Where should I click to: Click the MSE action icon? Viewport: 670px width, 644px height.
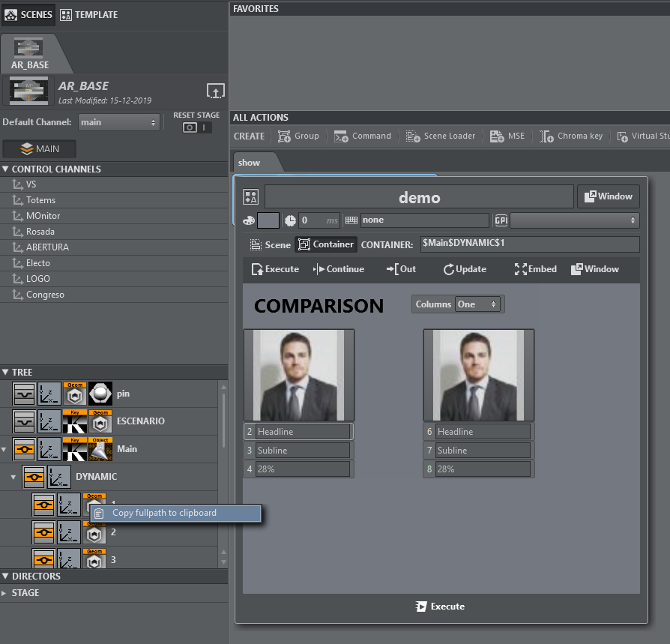496,136
